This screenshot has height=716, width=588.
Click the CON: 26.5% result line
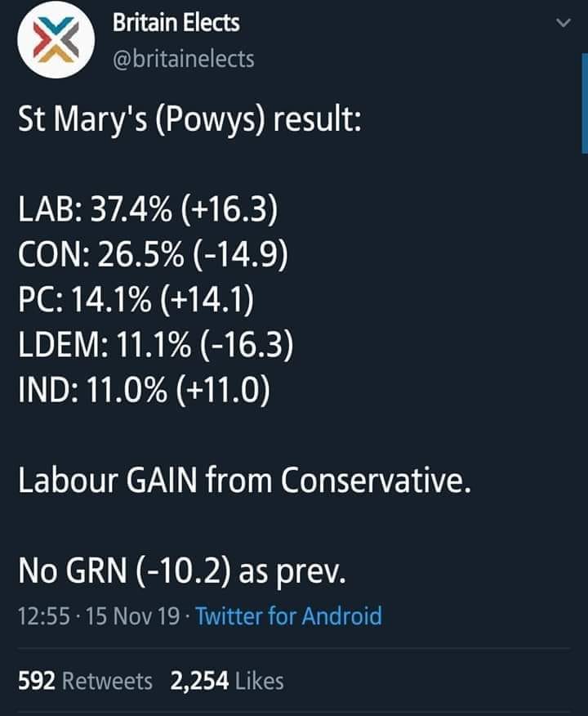154,255
